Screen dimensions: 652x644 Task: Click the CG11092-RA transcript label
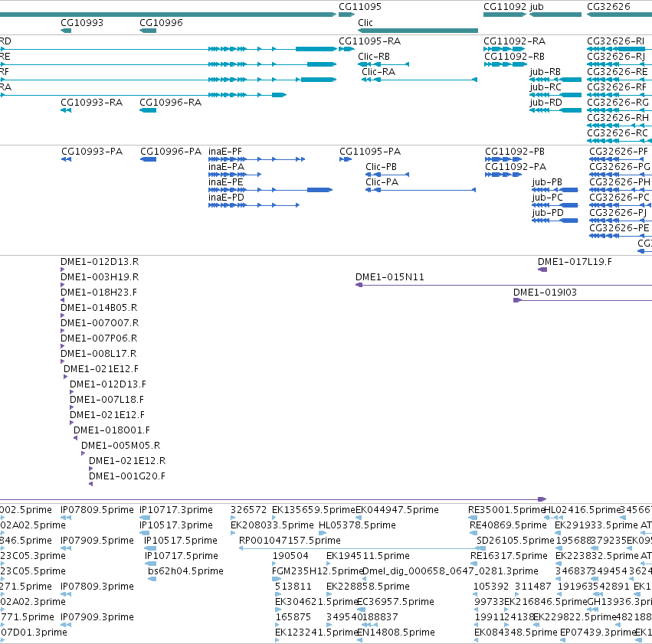point(514,41)
